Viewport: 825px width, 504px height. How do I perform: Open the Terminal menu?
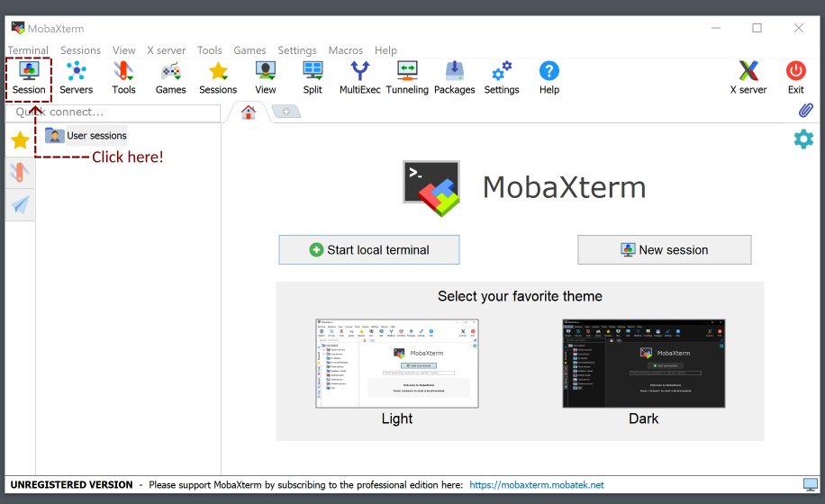coord(28,50)
